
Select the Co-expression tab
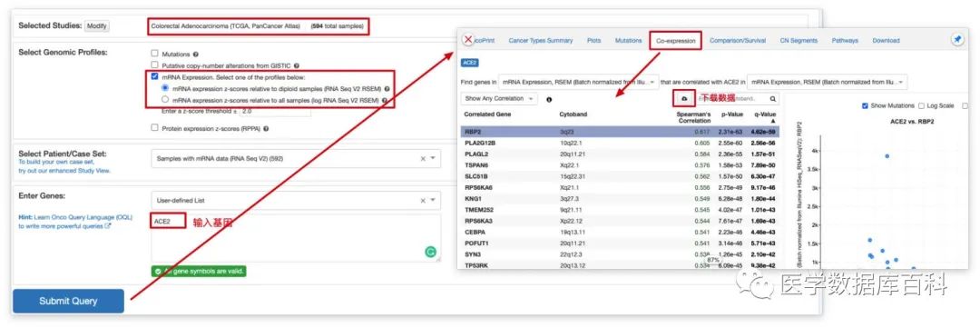[676, 40]
